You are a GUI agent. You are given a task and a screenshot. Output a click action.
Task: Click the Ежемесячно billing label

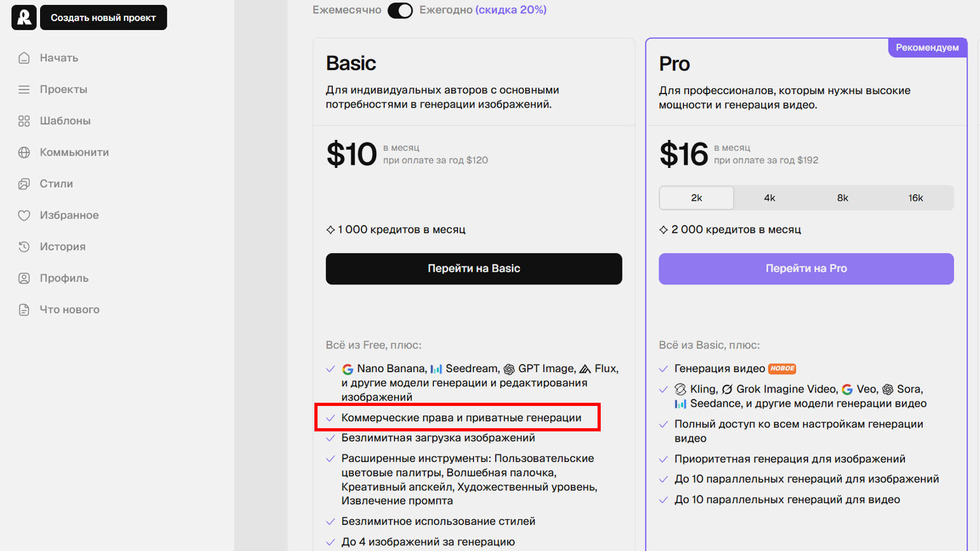(x=347, y=10)
